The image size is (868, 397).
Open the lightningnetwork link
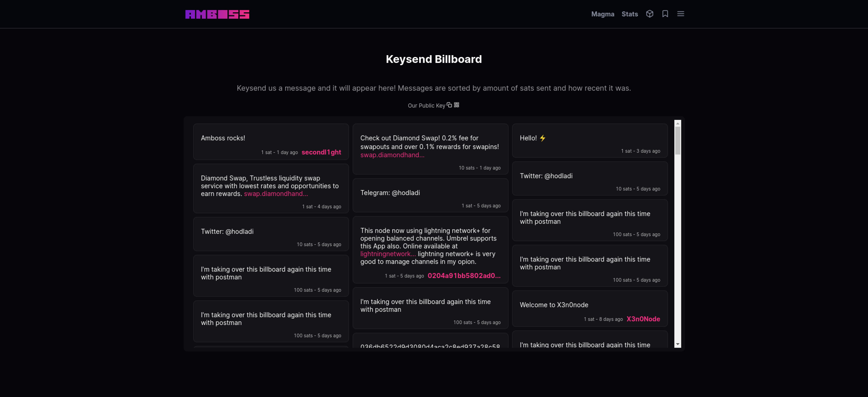click(x=388, y=254)
